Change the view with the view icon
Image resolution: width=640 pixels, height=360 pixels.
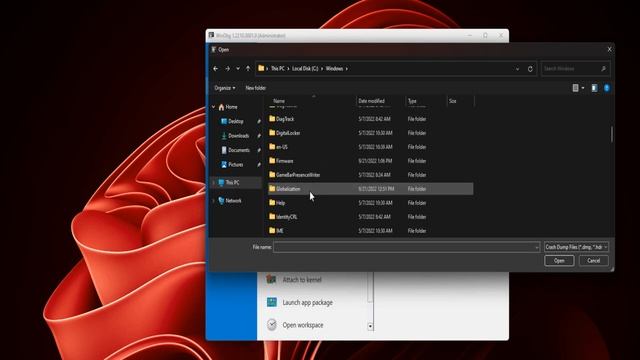tap(576, 88)
